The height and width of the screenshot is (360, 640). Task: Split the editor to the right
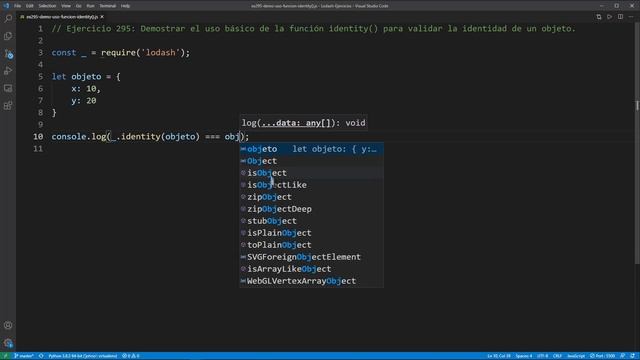[x=620, y=17]
